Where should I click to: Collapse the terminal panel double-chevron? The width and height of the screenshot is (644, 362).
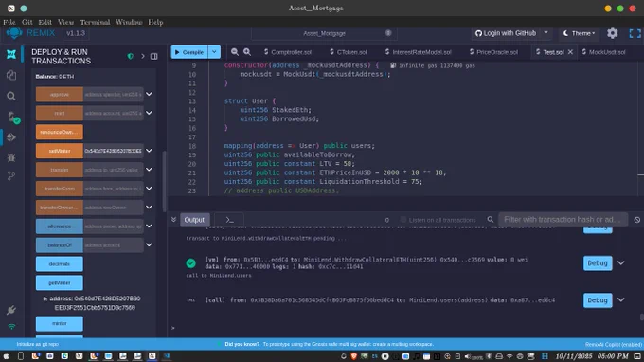click(x=173, y=220)
